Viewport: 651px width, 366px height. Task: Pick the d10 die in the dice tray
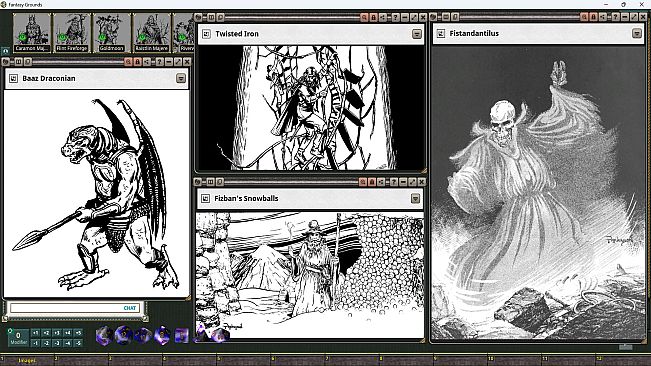point(143,335)
